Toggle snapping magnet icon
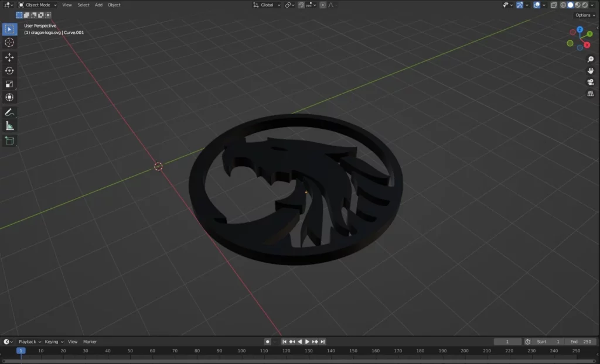 point(302,5)
